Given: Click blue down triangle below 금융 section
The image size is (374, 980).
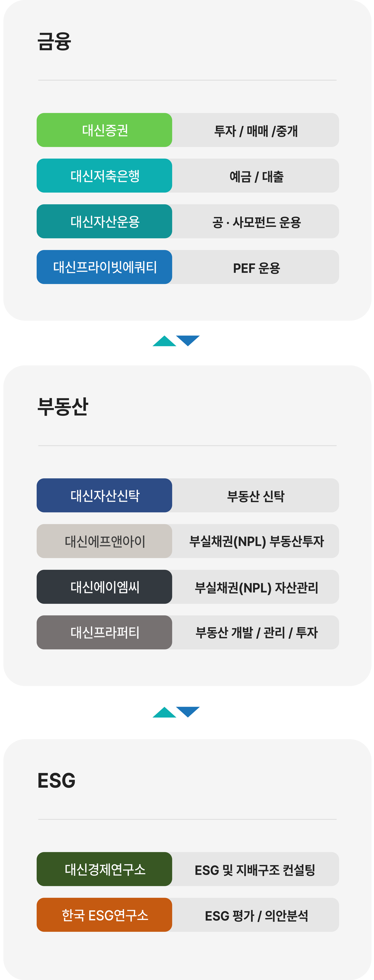Looking at the screenshot, I should pos(188,340).
